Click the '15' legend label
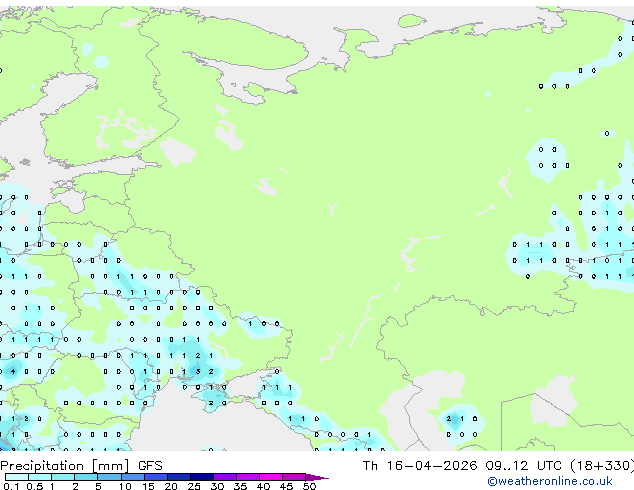Screen dimensions: 634x490 148,486
